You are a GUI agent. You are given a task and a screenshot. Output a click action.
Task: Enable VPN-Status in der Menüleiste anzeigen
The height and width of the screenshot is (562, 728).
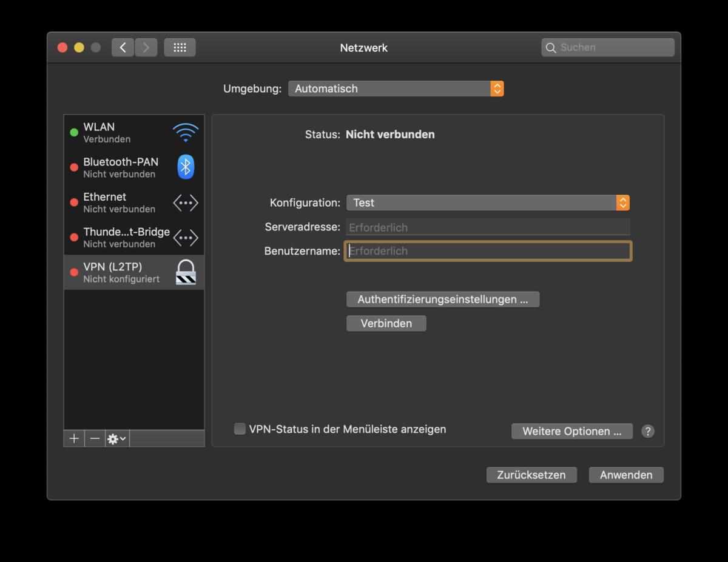click(240, 429)
